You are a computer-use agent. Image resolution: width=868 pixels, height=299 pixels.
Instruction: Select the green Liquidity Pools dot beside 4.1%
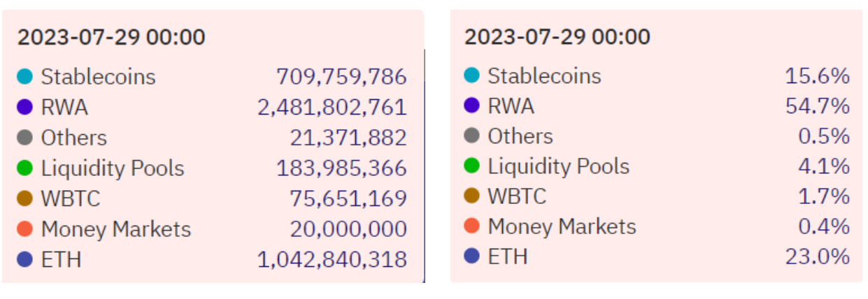472,166
